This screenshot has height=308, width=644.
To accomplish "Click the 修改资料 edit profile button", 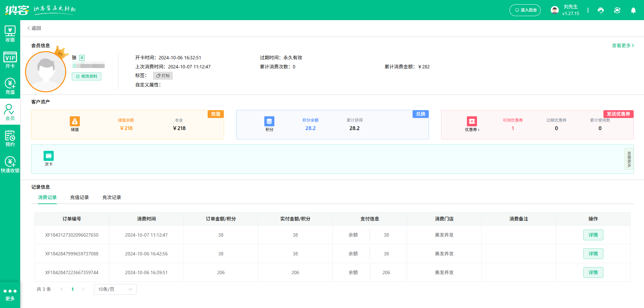I will [x=87, y=76].
